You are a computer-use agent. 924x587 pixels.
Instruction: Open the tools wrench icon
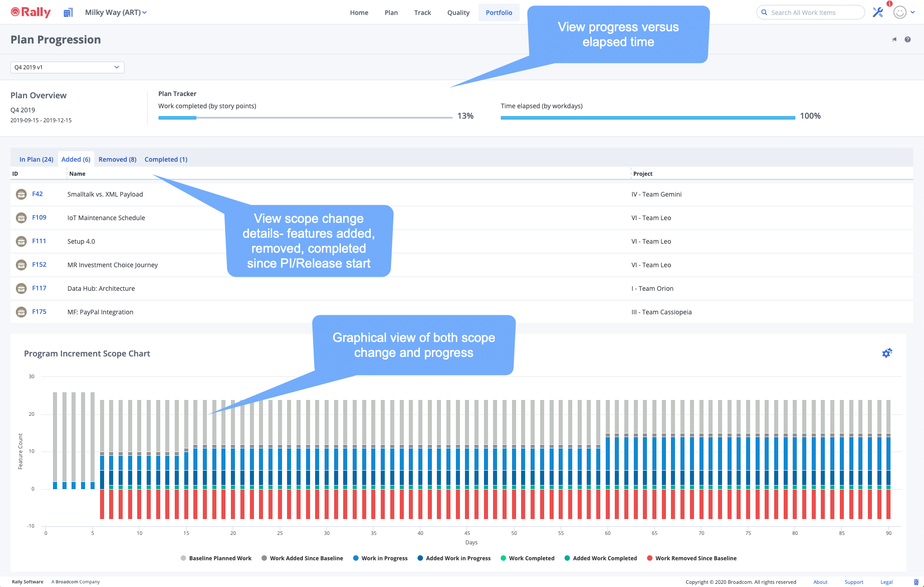pos(878,12)
